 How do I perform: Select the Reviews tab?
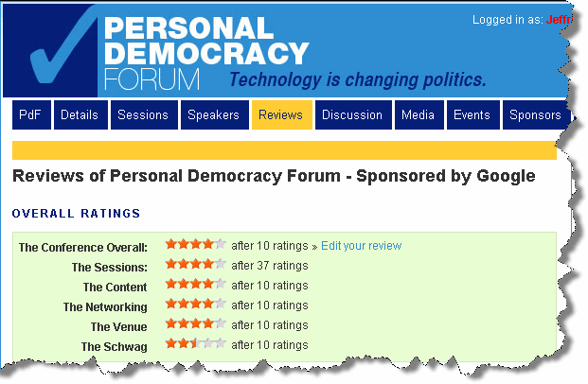280,115
